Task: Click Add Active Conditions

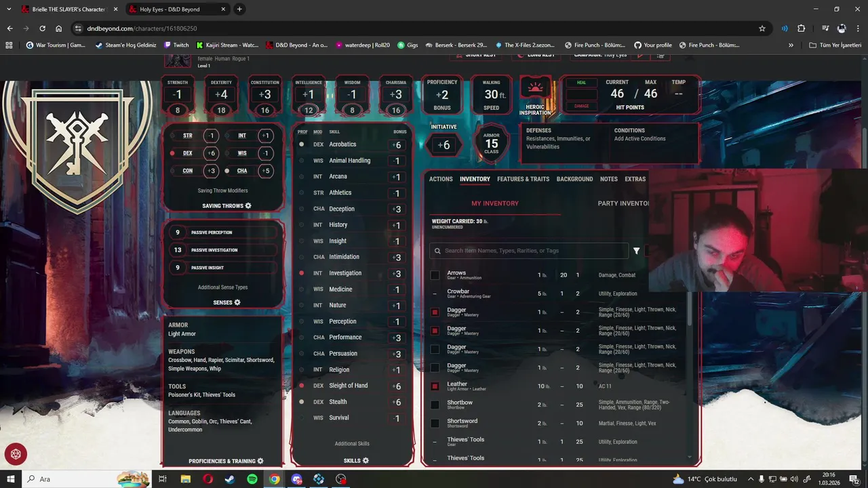Action: 639,138
